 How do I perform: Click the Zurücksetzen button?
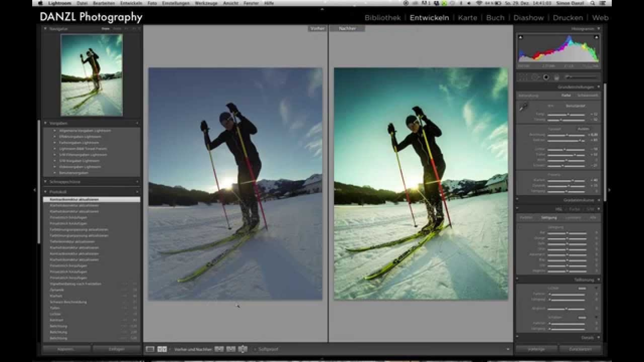point(580,349)
